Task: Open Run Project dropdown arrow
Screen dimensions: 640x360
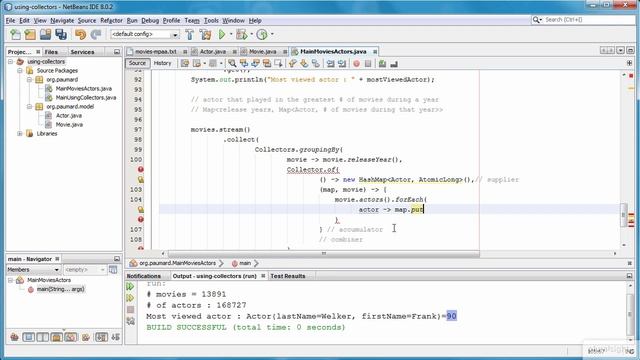Action: [x=231, y=35]
